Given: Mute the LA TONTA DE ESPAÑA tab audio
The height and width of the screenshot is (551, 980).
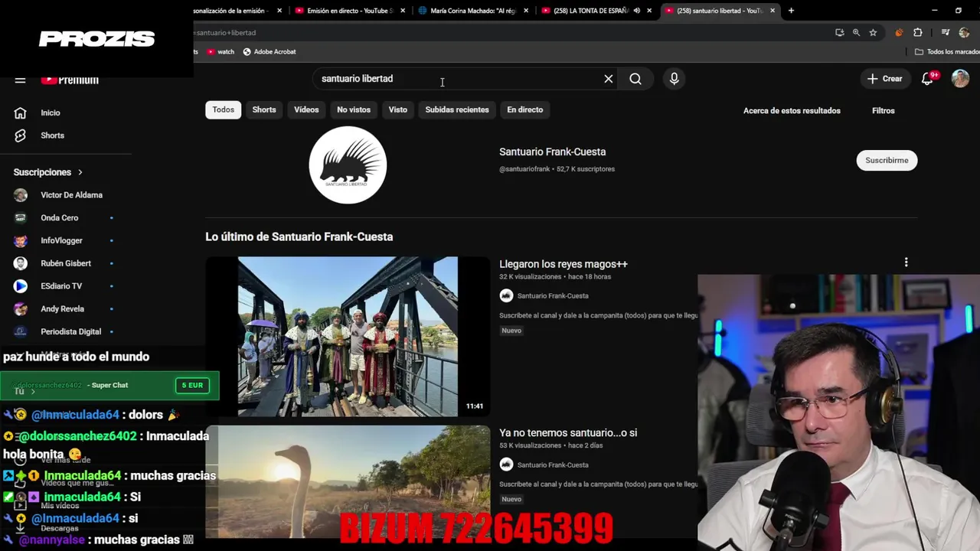Looking at the screenshot, I should [x=637, y=11].
